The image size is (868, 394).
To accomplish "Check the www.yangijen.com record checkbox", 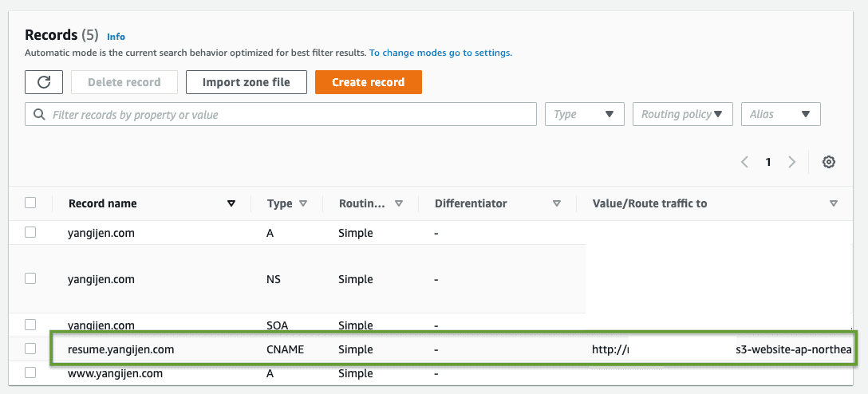I will (30, 372).
